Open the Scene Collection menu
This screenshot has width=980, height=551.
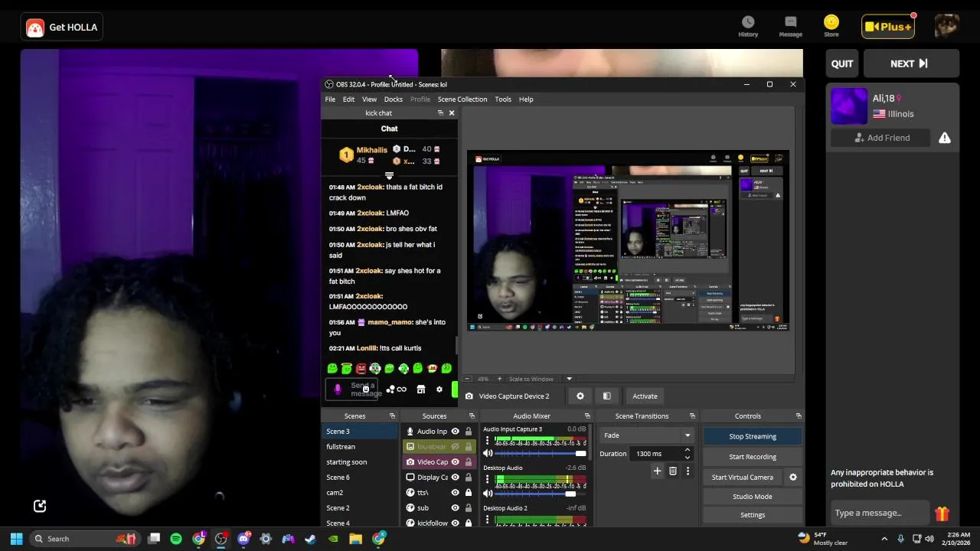pyautogui.click(x=462, y=99)
